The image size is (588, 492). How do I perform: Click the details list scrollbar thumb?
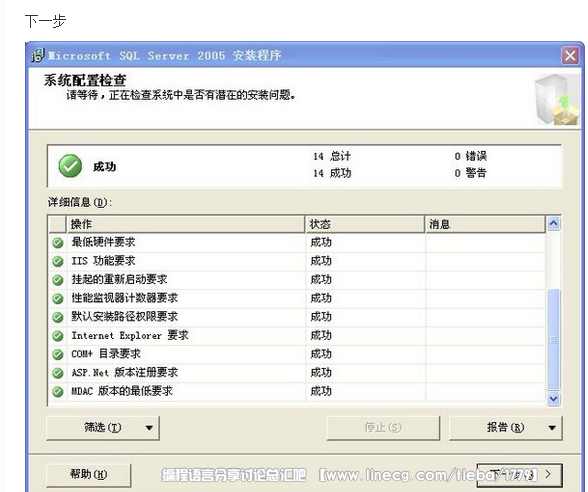pyautogui.click(x=554, y=339)
